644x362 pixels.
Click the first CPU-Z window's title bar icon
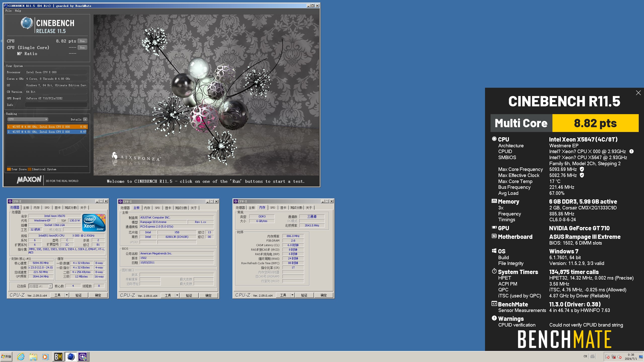pyautogui.click(x=10, y=201)
